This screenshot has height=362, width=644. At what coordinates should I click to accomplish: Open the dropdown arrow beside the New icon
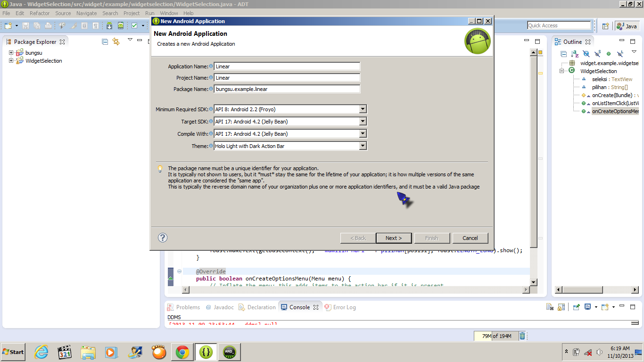(17, 25)
